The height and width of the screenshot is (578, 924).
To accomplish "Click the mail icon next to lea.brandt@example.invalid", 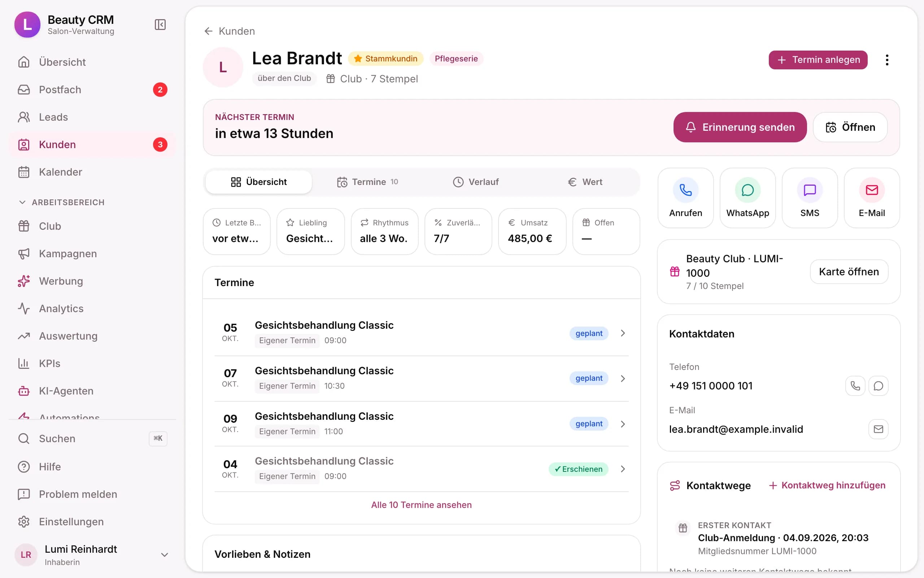I will click(878, 429).
